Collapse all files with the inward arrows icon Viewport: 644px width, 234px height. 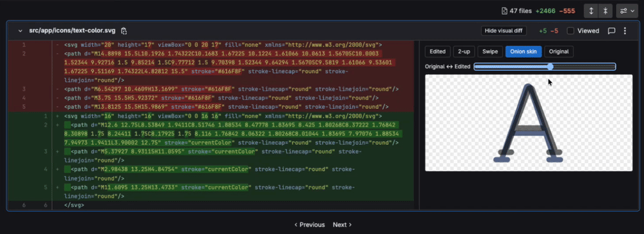click(x=605, y=11)
